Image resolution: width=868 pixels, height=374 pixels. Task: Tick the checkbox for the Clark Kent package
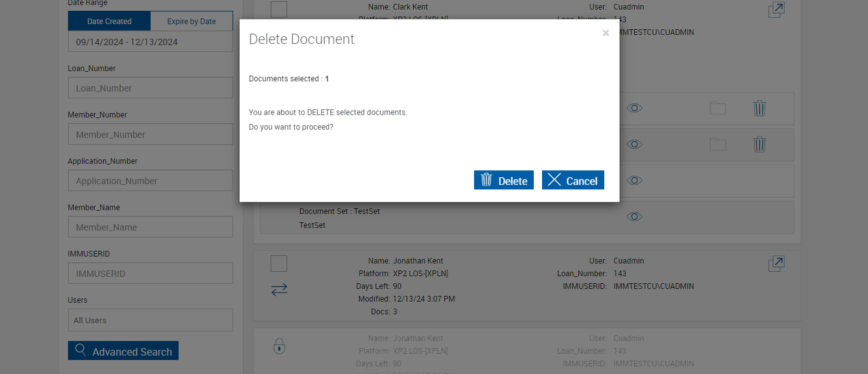coord(279,9)
